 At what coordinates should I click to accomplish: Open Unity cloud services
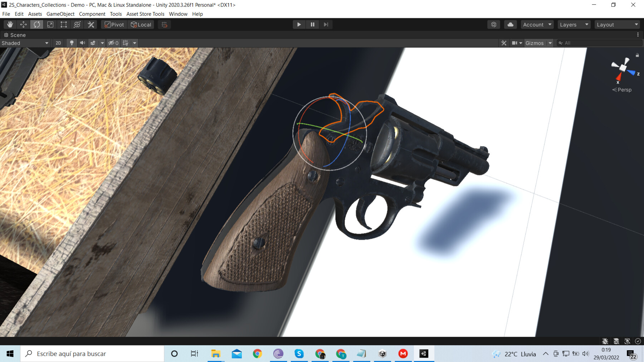point(511,24)
